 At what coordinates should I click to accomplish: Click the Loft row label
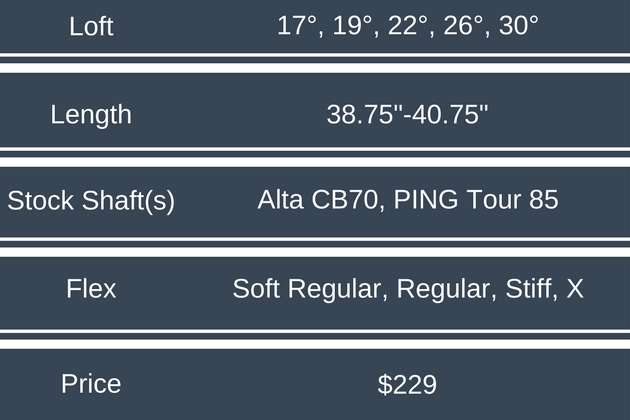(91, 27)
